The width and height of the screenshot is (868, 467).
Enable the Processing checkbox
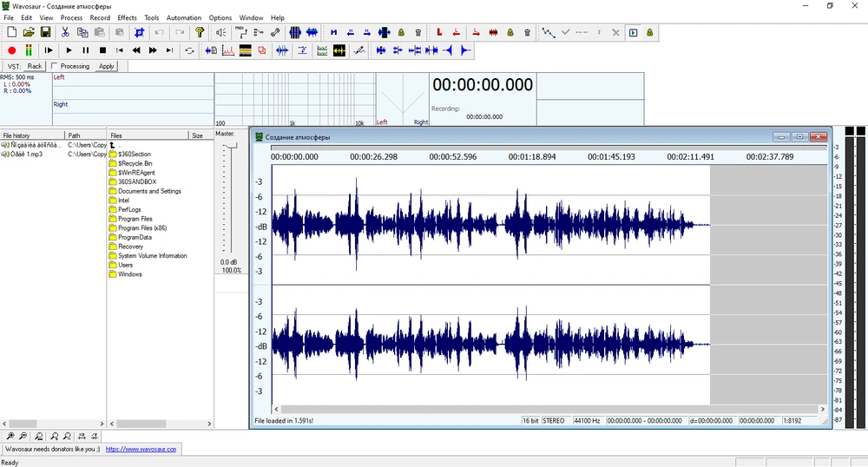coord(55,66)
